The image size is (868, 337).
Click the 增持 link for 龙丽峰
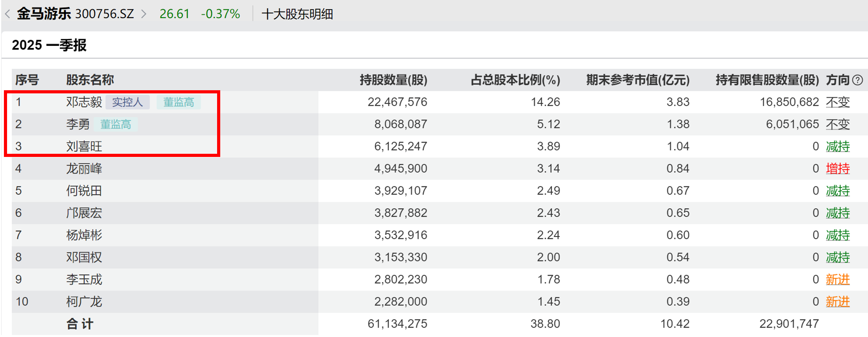[837, 169]
